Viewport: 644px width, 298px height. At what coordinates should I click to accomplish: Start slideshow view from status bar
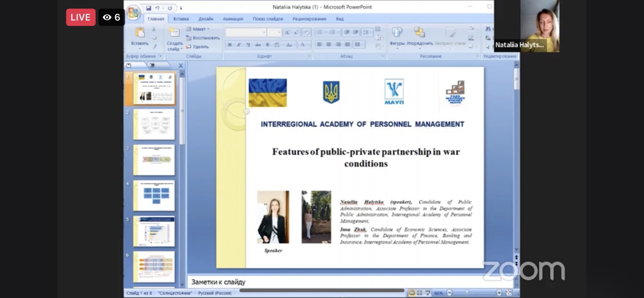click(428, 293)
